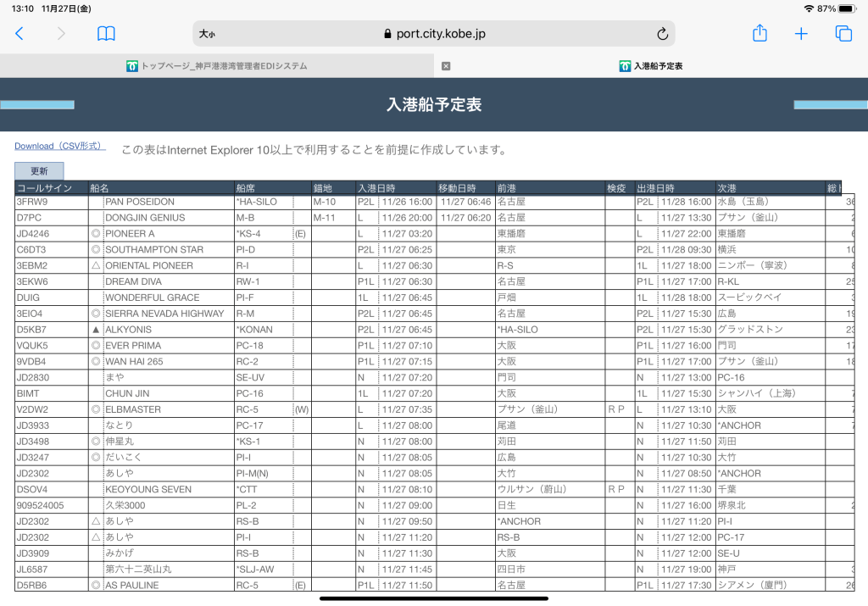Select the 入港船予定表 tab
Viewport: 868px width, 606px height.
(x=650, y=66)
